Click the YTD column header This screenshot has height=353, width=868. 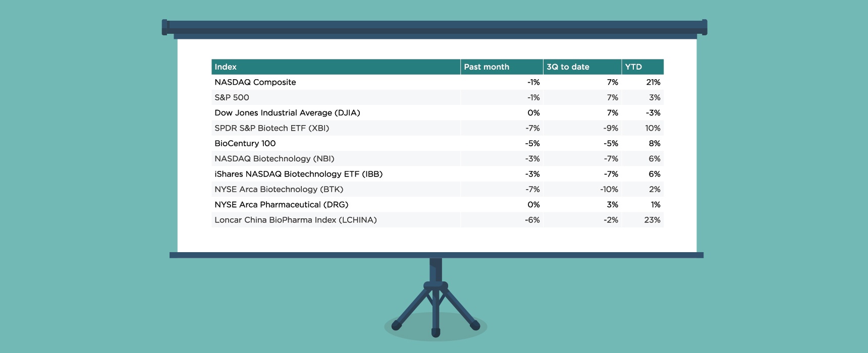coord(633,67)
